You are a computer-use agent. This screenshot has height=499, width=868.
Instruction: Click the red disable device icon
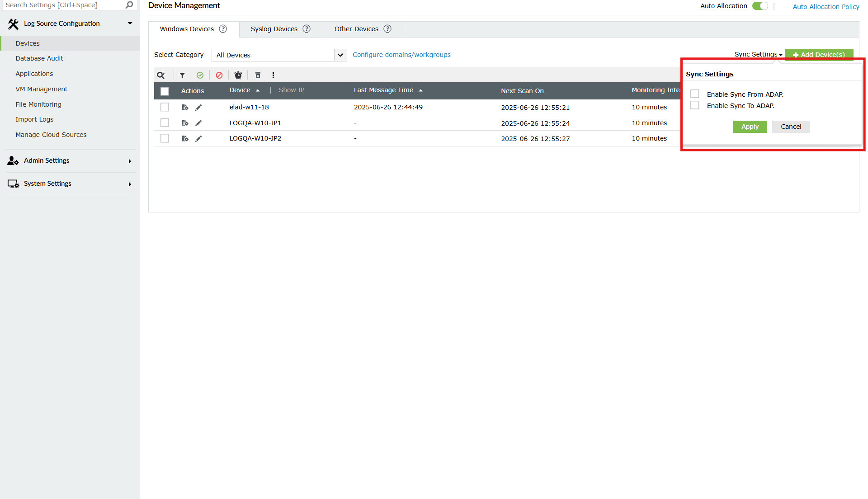coord(219,75)
